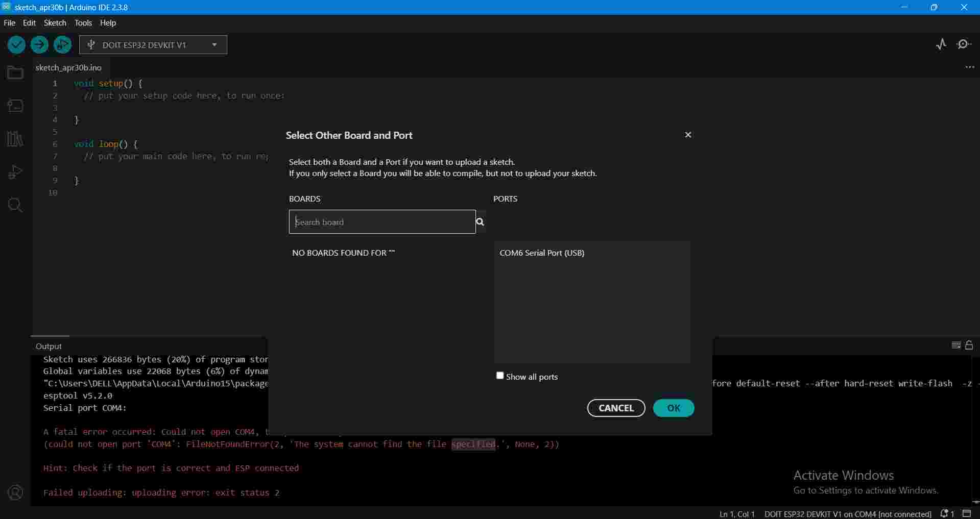Viewport: 980px width, 519px height.
Task: Click the 'Hint: Check if the port' line
Action: [x=171, y=468]
